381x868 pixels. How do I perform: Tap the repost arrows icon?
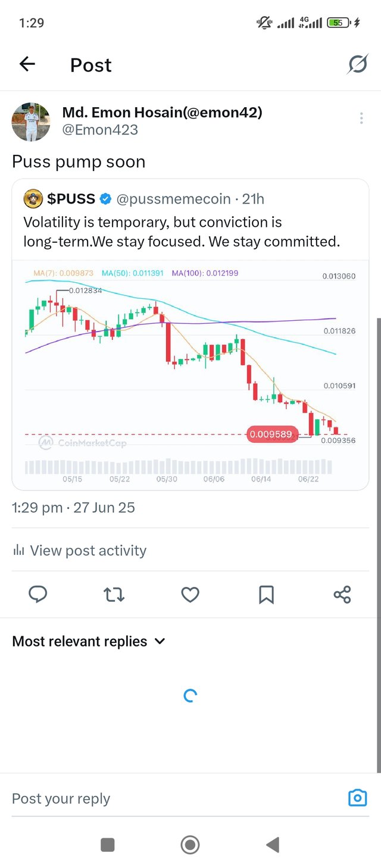point(114,594)
